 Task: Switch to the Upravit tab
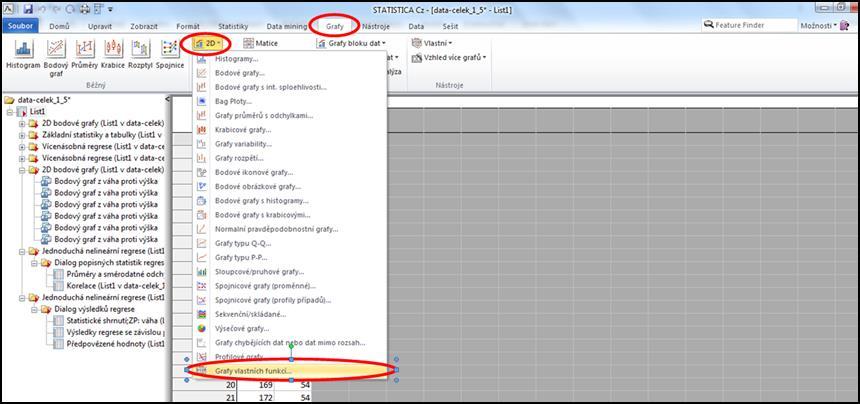click(100, 26)
